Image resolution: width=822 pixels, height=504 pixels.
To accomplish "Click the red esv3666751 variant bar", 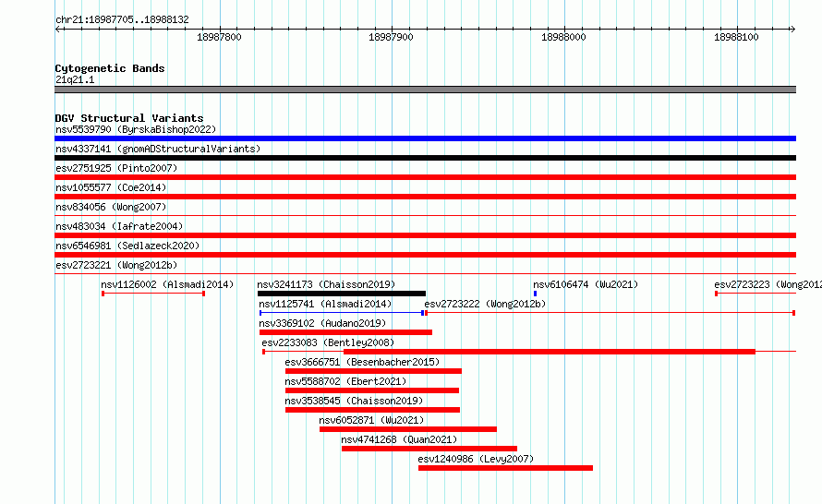I will coord(373,371).
